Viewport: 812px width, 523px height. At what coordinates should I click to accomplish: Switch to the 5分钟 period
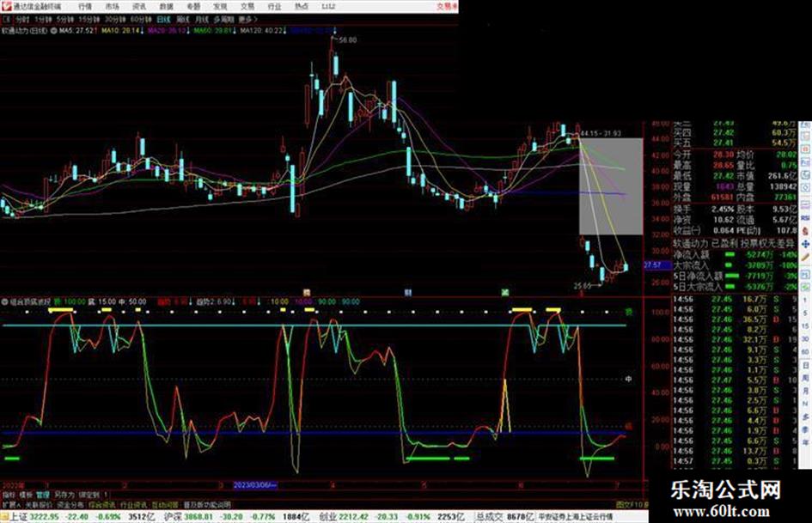coord(65,20)
